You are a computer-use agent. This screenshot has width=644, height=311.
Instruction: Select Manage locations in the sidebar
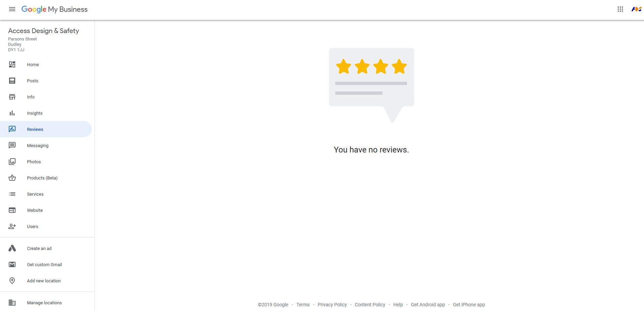coord(44,303)
